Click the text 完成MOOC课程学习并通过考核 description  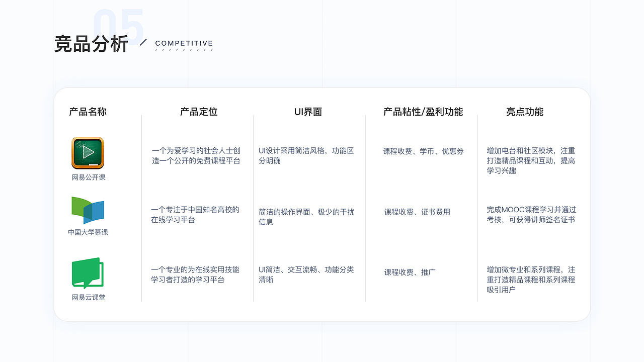click(x=531, y=215)
